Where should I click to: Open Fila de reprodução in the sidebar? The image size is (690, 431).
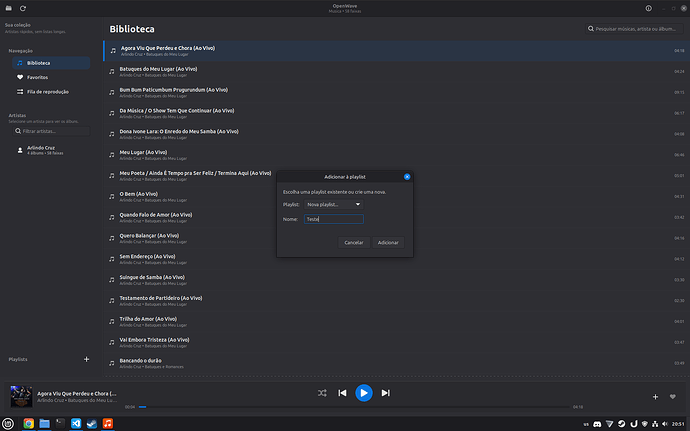pos(51,92)
